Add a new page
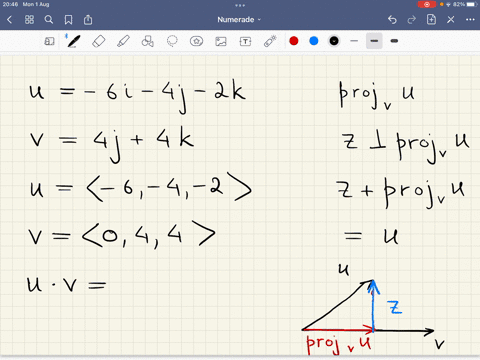Image resolution: width=480 pixels, height=360 pixels. coord(431,19)
